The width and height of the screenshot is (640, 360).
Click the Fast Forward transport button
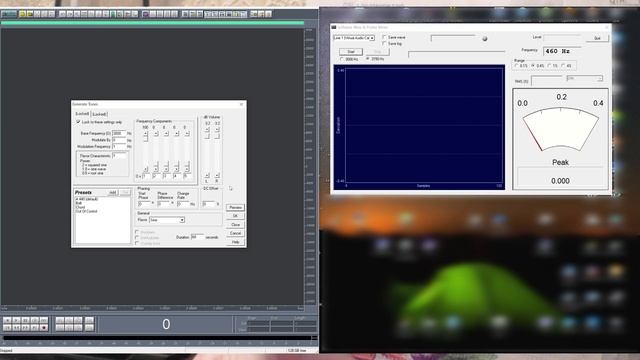(x=25, y=327)
